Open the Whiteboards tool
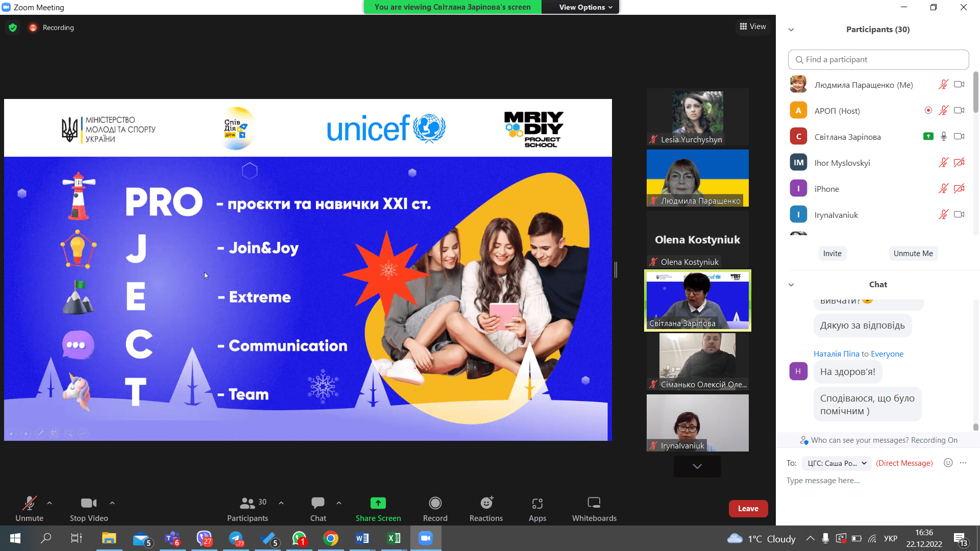 [594, 503]
